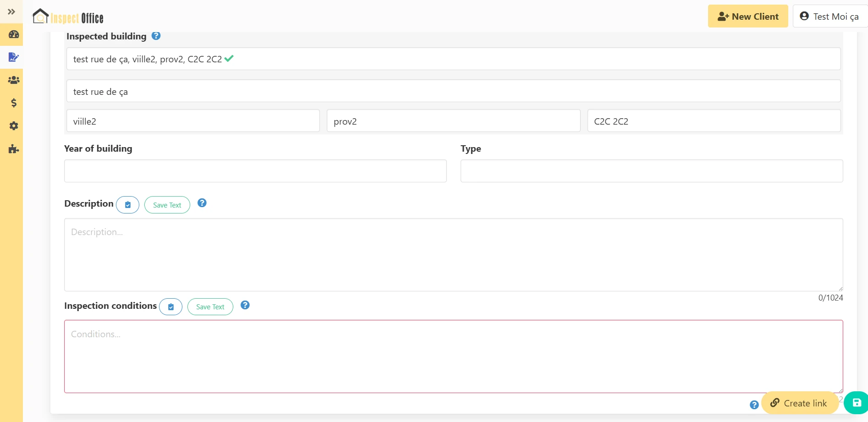This screenshot has width=868, height=422.
Task: Click the Type input field
Action: [651, 171]
